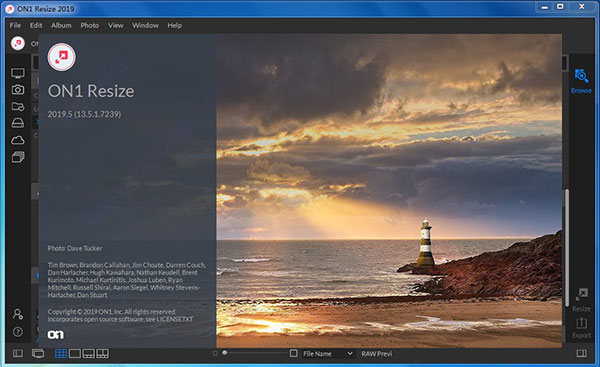Open the Photo menu
600x367 pixels.
90,25
